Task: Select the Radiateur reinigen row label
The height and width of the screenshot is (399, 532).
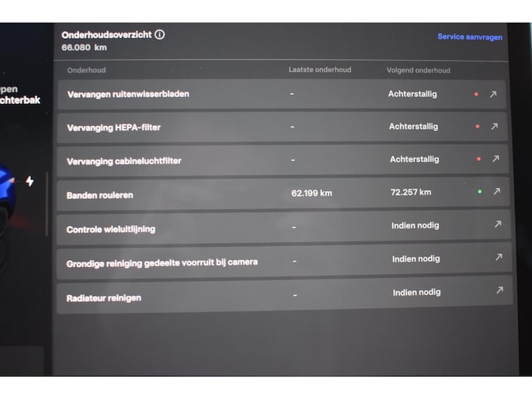Action: point(104,297)
